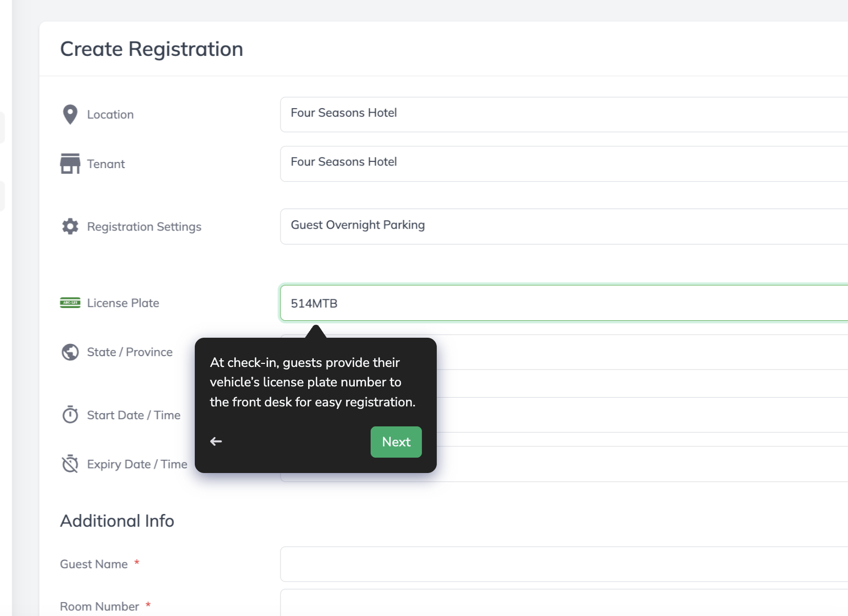
Task: Click the License Plate label text
Action: [123, 303]
